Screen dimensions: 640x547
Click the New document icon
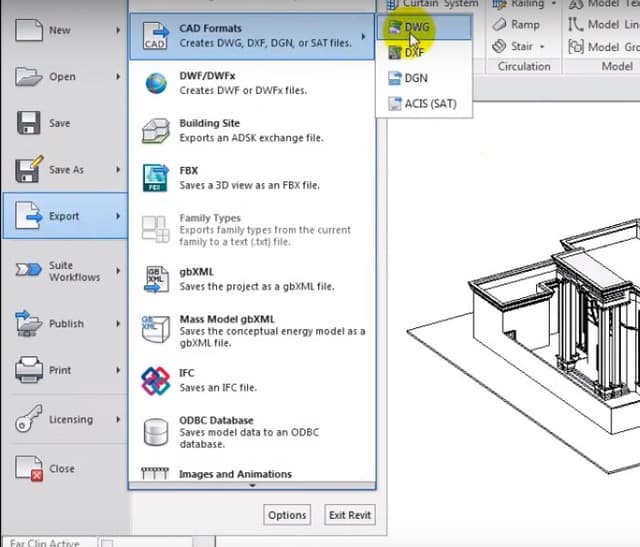point(29,30)
